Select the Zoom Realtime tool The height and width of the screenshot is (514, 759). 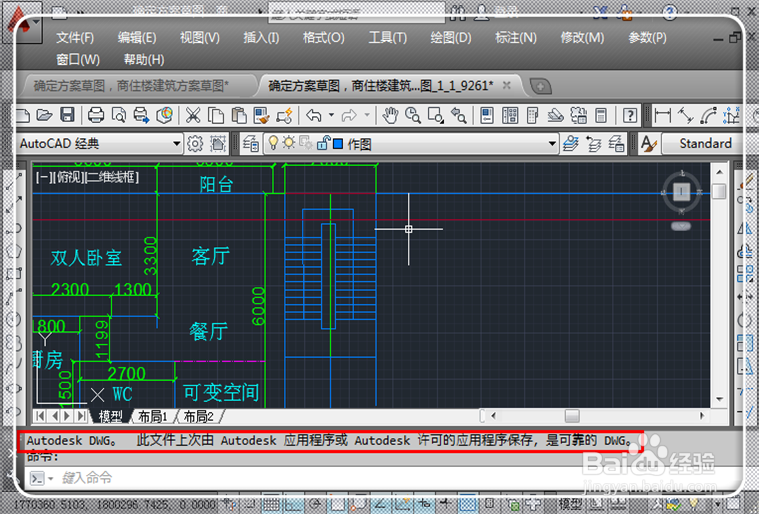point(413,115)
